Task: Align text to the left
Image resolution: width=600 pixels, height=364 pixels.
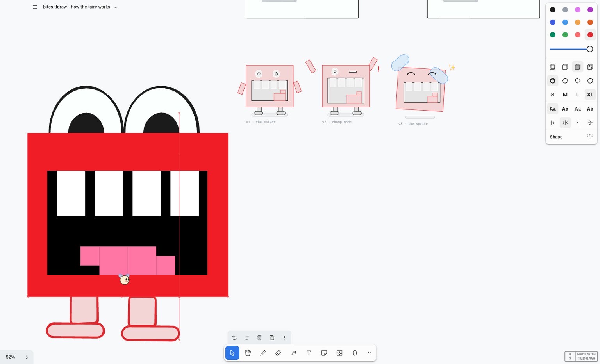Action: point(552,123)
